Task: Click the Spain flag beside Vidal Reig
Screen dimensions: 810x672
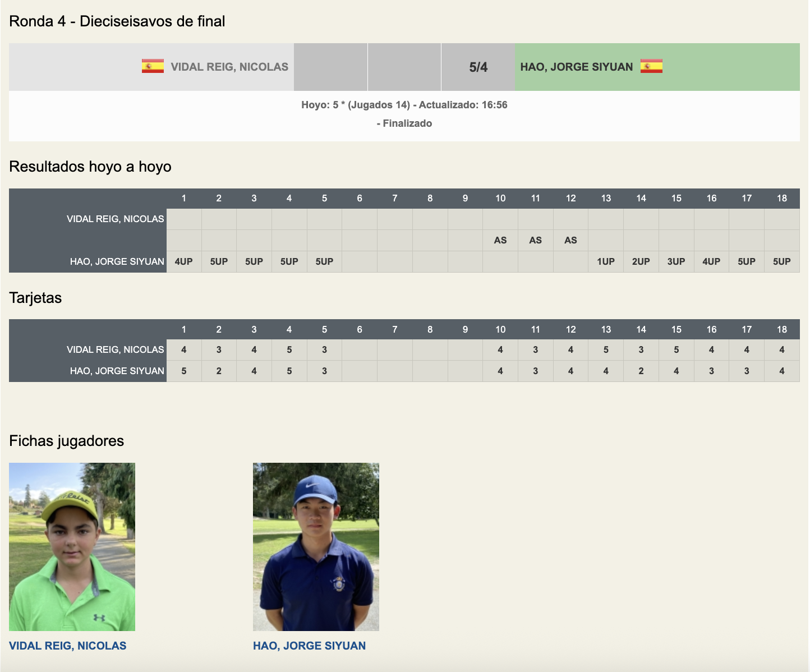Action: point(153,67)
